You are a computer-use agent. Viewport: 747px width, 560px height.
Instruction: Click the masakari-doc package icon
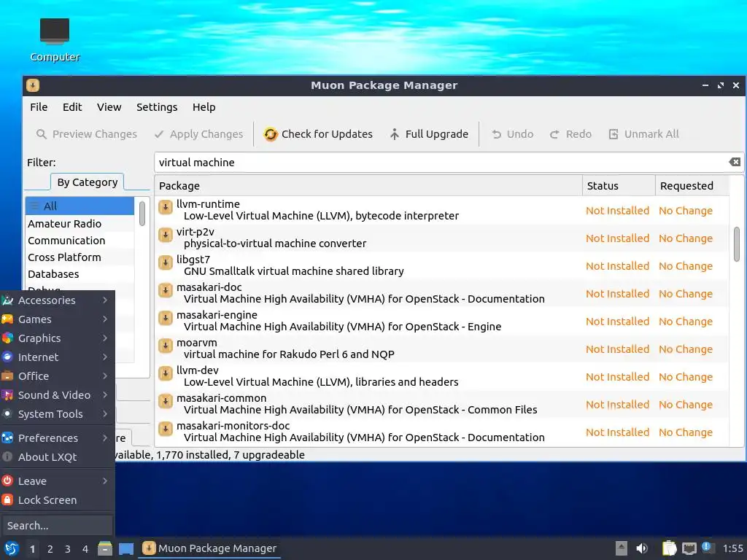166,290
